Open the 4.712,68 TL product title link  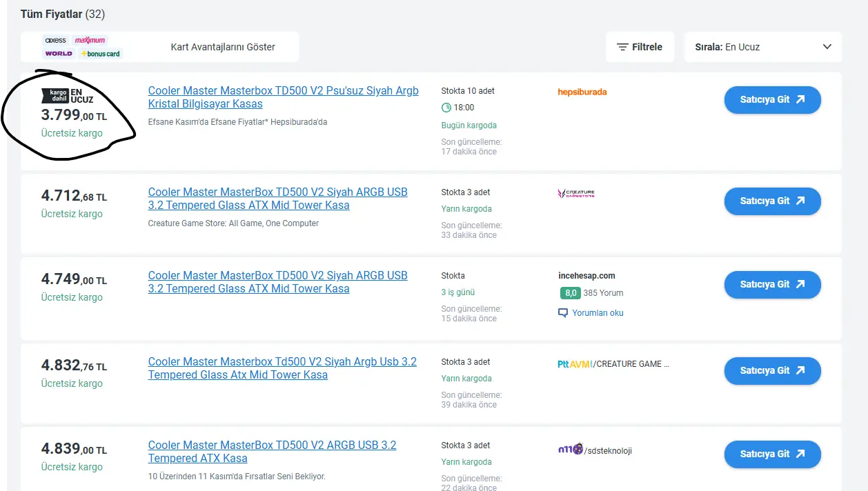[x=278, y=199]
